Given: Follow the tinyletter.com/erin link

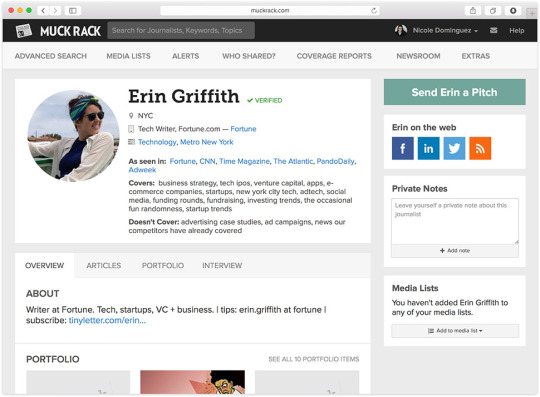Looking at the screenshot, I should tap(107, 320).
